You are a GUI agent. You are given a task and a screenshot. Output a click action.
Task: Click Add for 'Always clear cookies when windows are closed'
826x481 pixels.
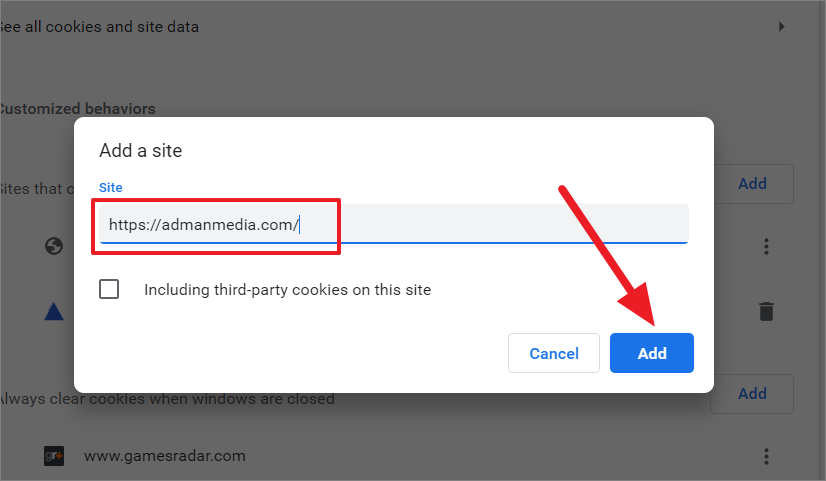(x=752, y=394)
